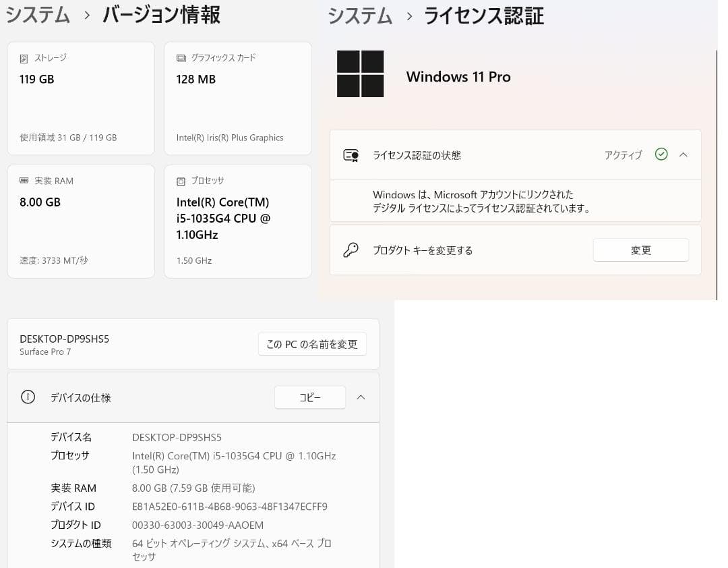Click the デバイス ID value
728x568 pixels.
point(230,507)
